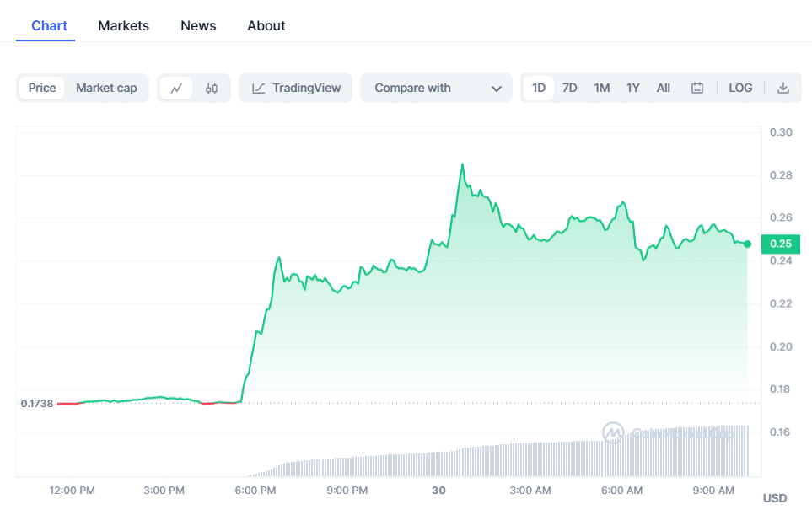Screen dimensions: 812x515
Task: Open the calendar date range picker
Action: point(697,88)
